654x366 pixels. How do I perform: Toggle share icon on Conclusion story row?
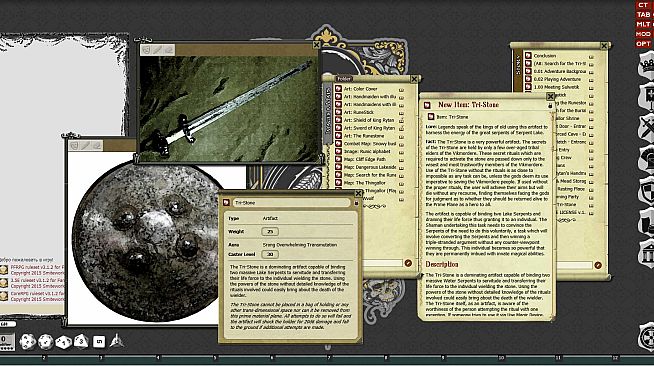point(591,56)
